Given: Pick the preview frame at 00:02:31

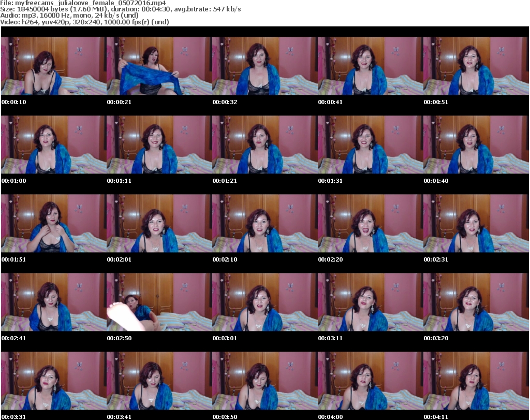Looking at the screenshot, I should 476,223.
